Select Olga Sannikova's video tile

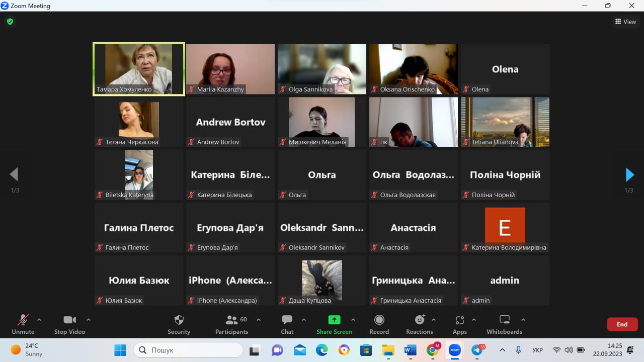322,69
